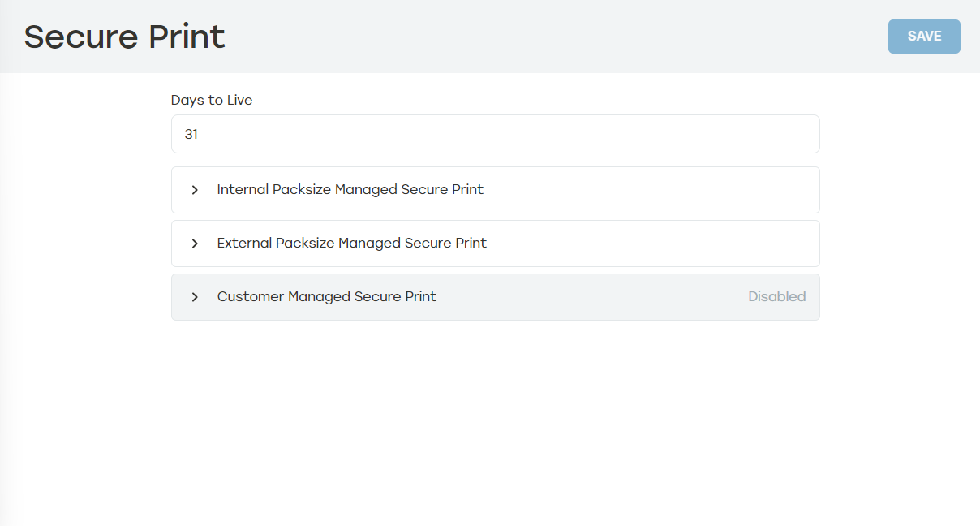The width and height of the screenshot is (980, 526).
Task: Click the External Packsize Managed Secure Print title
Action: tap(351, 244)
